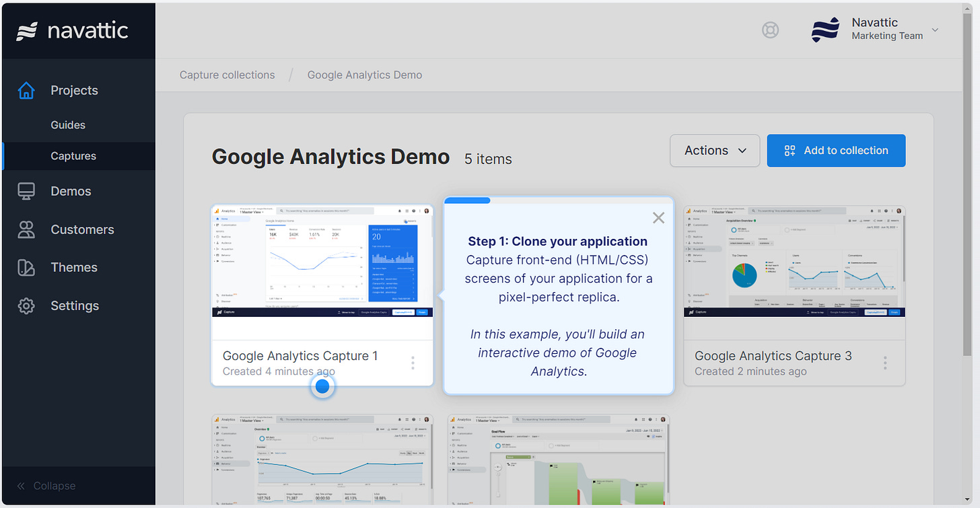Open the Settings gear icon
Screen dimensions: 980x508
point(26,305)
